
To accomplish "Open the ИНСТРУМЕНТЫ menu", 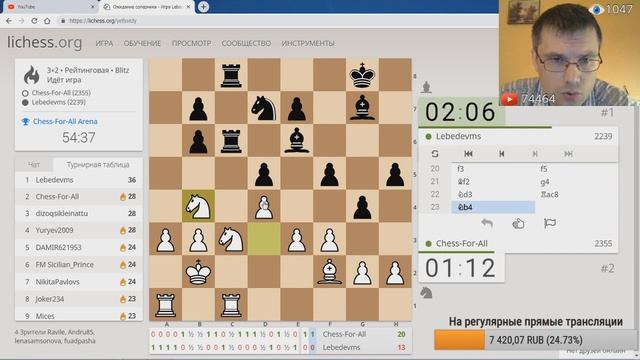I will 308,43.
